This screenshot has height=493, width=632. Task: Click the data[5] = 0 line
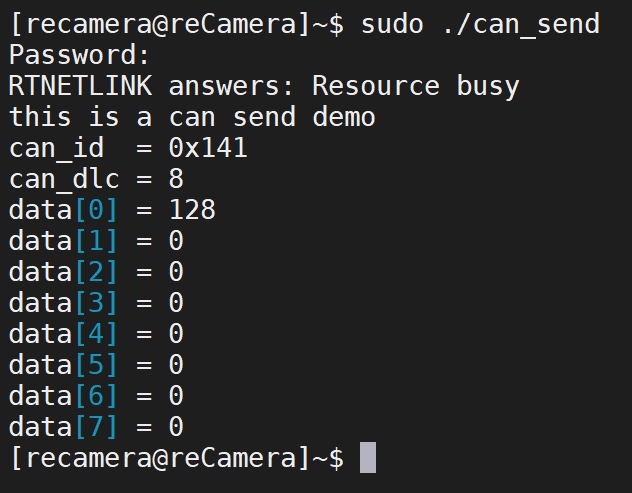pyautogui.click(x=96, y=365)
